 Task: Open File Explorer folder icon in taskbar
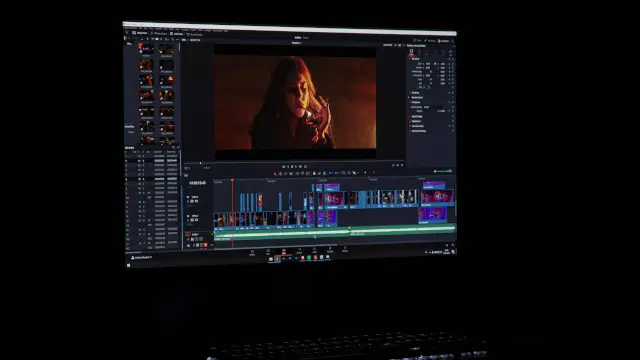tap(271, 259)
